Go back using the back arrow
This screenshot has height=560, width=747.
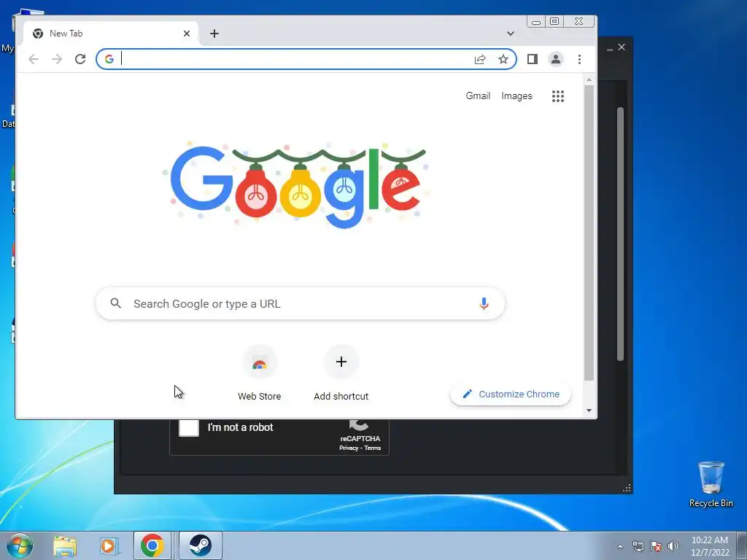pyautogui.click(x=34, y=59)
